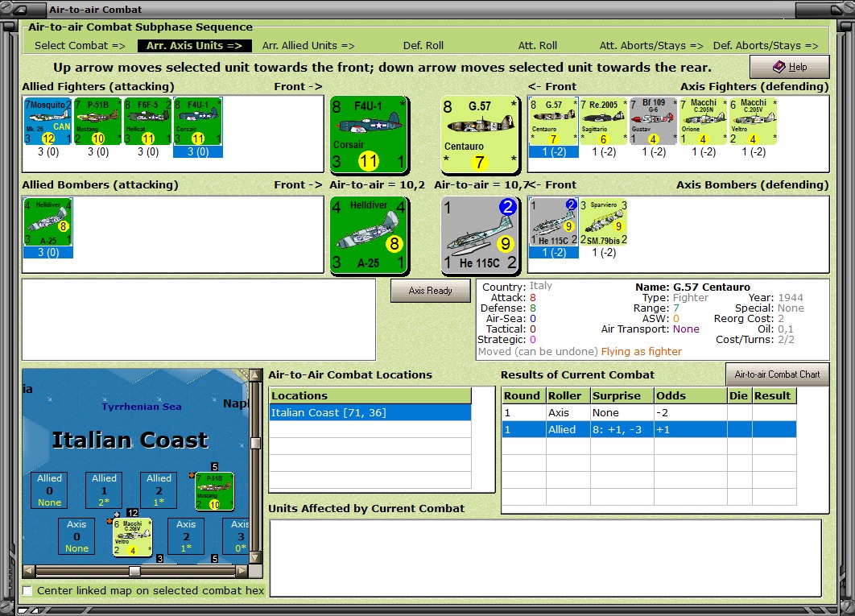Select the small Helldiver A-25 bomber counter
Screen dimensions: 855x616
click(x=48, y=222)
